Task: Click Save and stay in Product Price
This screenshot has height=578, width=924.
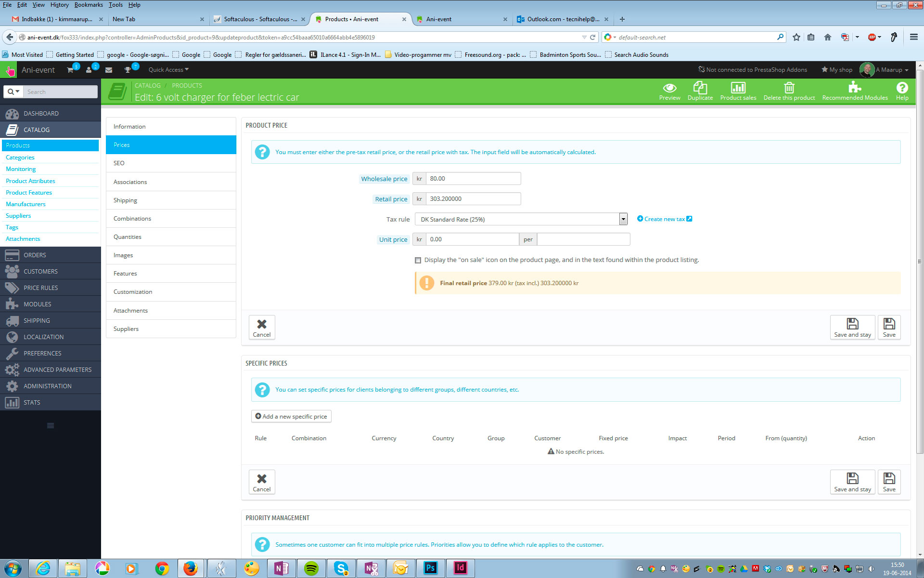Action: pyautogui.click(x=852, y=328)
